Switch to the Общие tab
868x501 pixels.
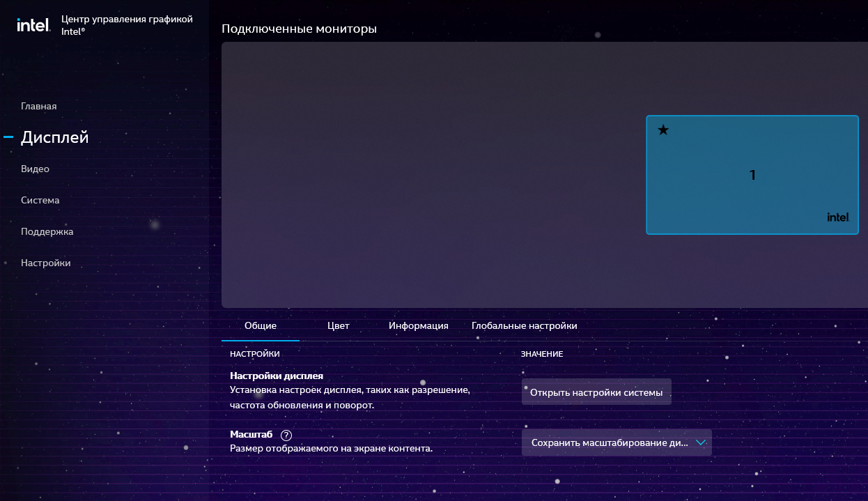coord(261,326)
